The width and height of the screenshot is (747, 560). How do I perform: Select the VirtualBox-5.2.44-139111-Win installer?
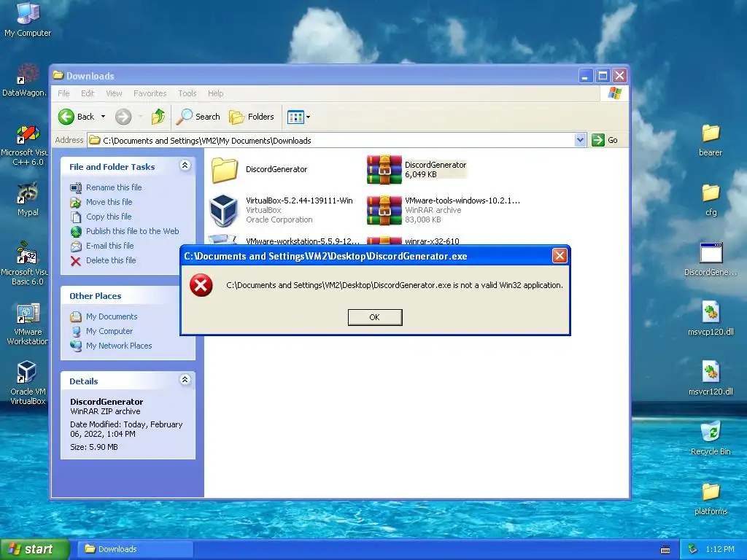click(281, 210)
